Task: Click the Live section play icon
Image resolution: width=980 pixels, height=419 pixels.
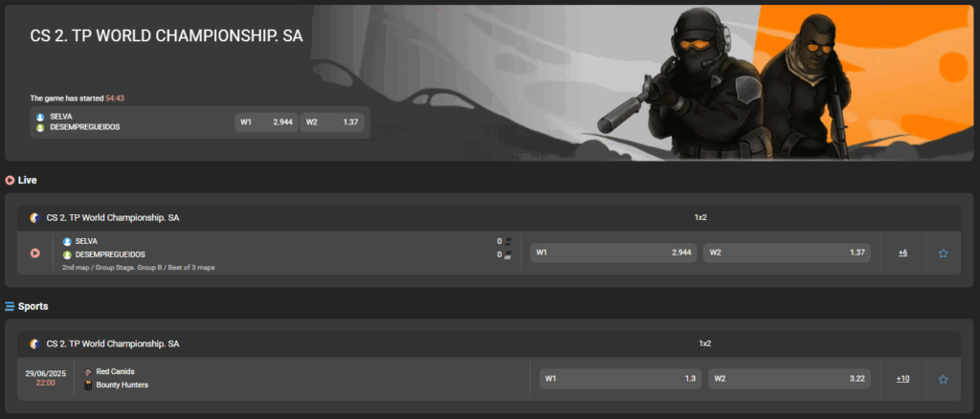Action: 10,180
